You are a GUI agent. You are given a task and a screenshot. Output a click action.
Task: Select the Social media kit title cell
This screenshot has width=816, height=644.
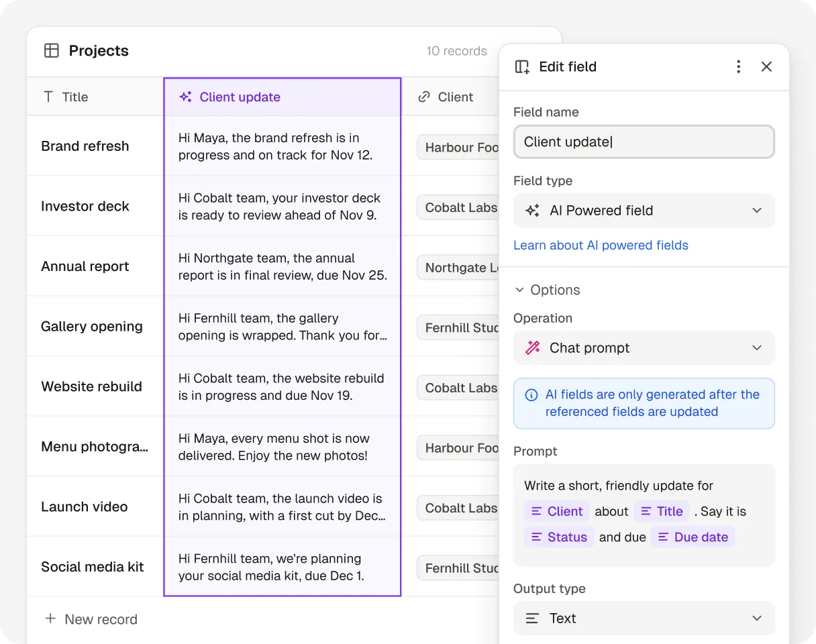tap(95, 566)
